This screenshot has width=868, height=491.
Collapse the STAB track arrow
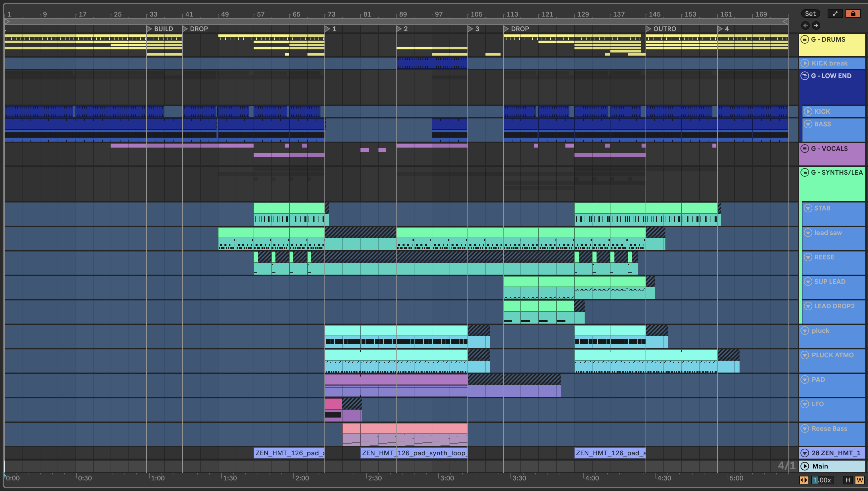808,208
